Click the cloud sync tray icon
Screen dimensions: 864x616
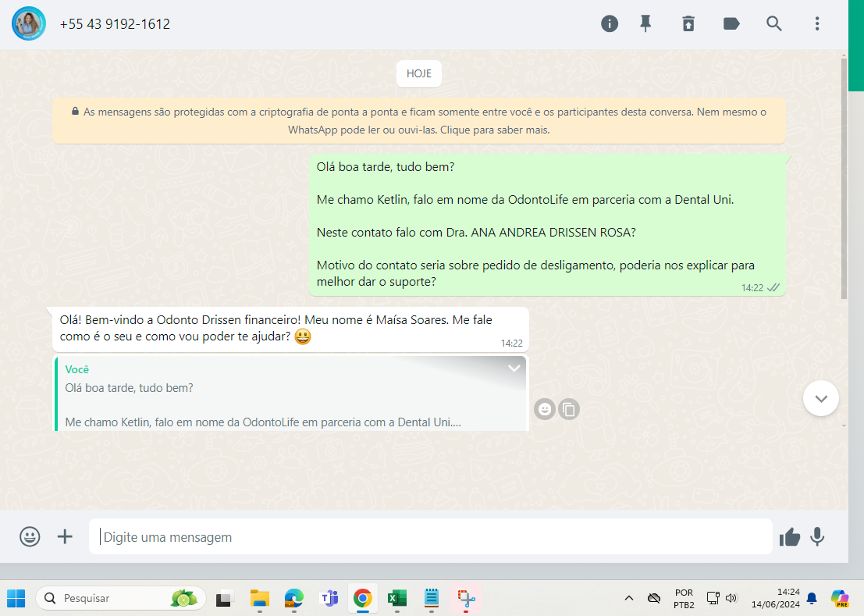[x=653, y=598]
